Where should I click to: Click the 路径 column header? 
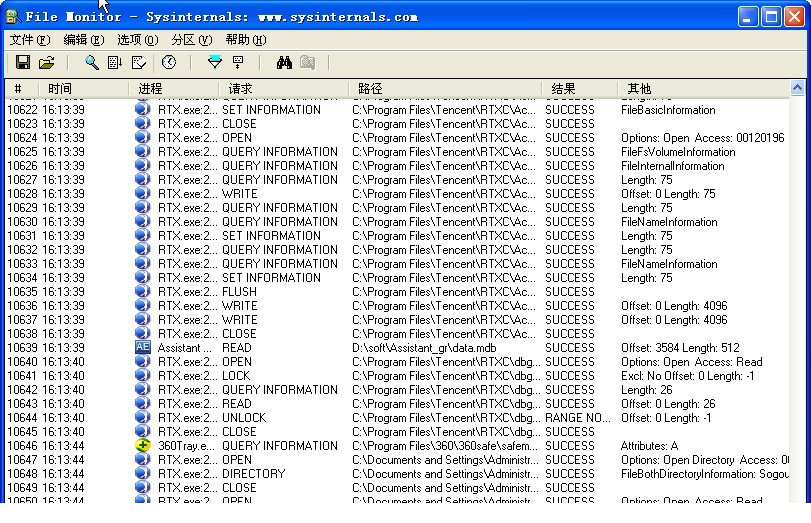click(x=445, y=88)
